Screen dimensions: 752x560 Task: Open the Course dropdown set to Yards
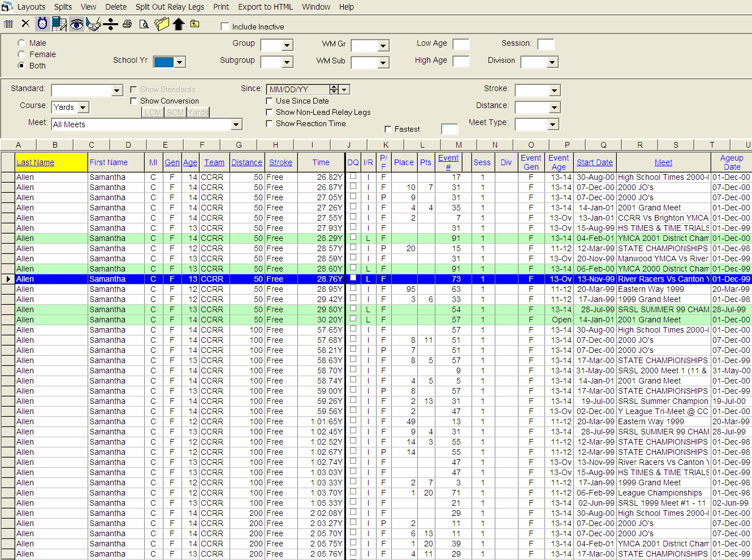[83, 107]
